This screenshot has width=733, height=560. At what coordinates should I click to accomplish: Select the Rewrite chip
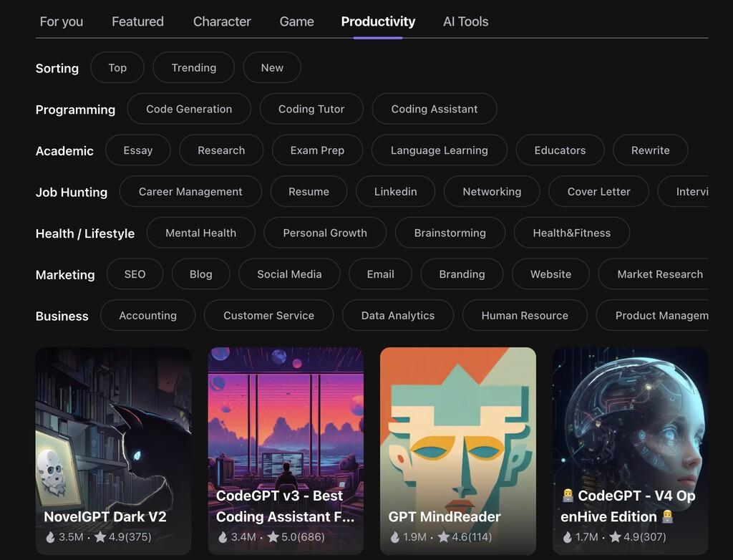click(x=650, y=150)
